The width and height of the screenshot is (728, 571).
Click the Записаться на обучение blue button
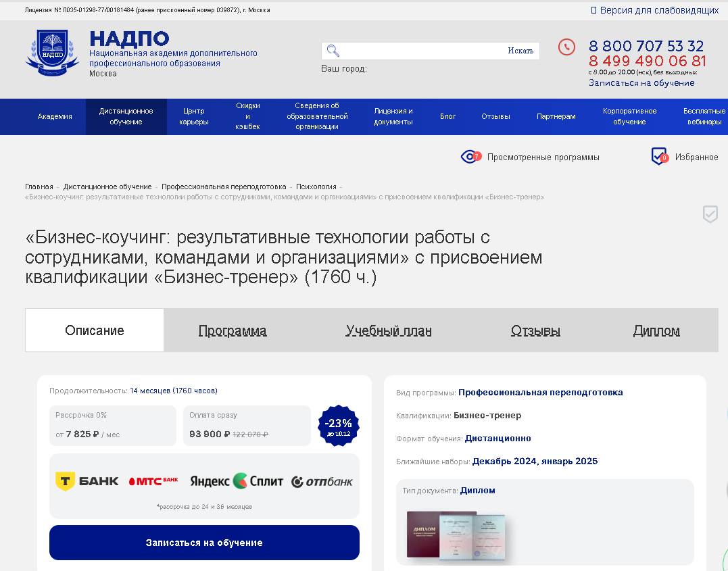click(x=204, y=543)
